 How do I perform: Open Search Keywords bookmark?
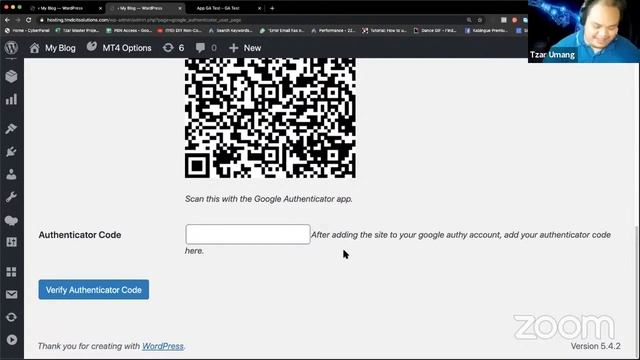(x=231, y=31)
